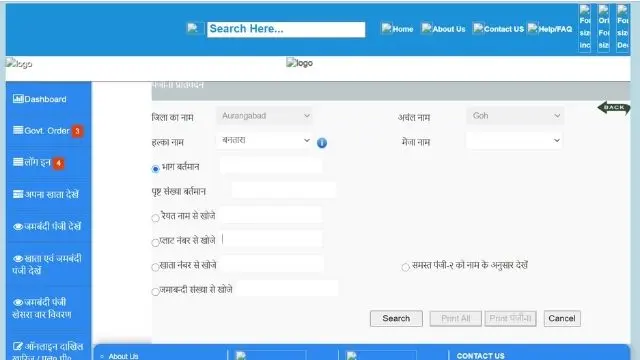Click the left logo image
The height and width of the screenshot is (360, 640).
click(x=19, y=64)
